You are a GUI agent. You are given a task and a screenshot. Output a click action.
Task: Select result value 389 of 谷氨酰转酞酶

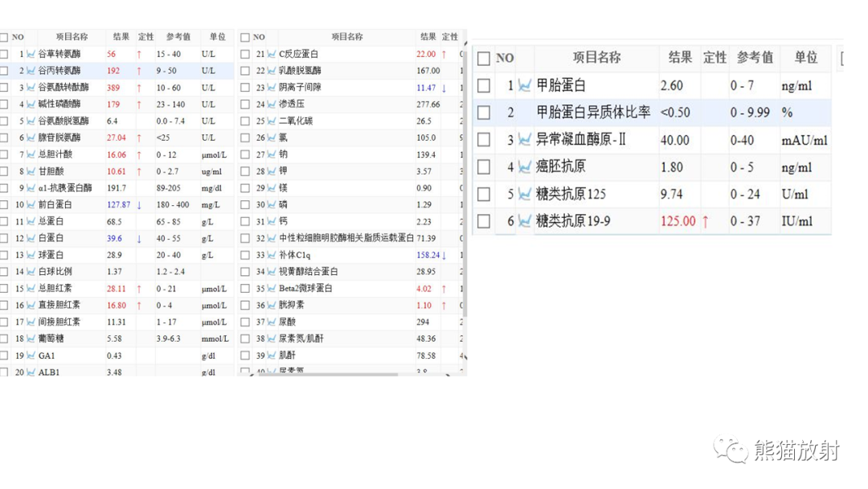[113, 88]
